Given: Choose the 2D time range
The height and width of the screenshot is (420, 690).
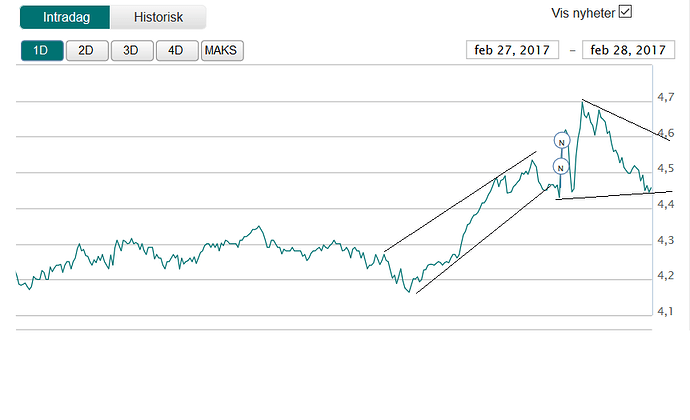Looking at the screenshot, I should (x=86, y=51).
